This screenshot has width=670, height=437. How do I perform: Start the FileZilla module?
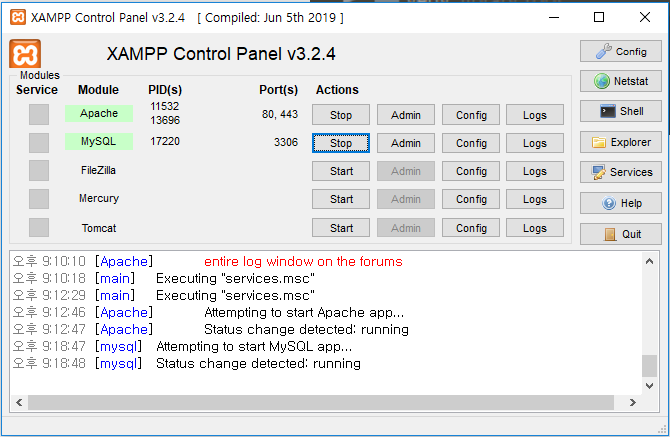coord(341,171)
